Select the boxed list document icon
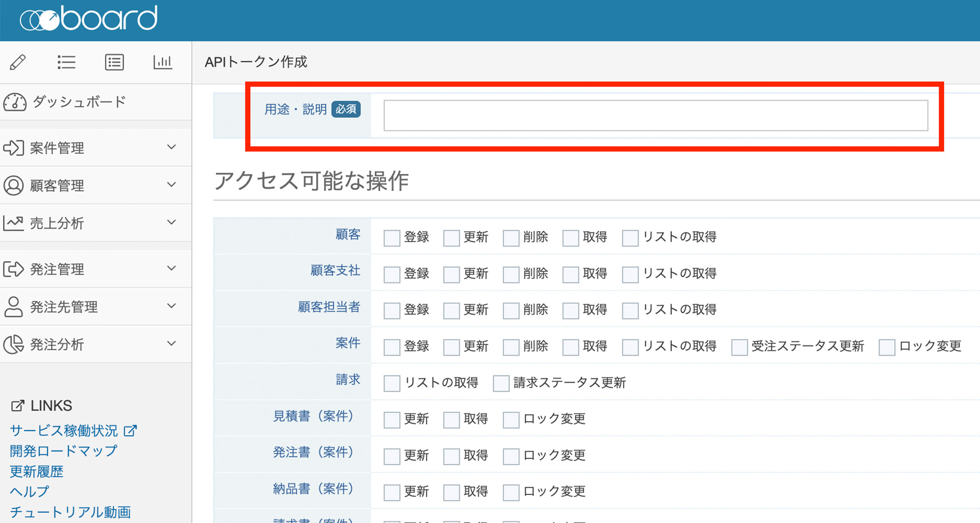Image resolution: width=980 pixels, height=523 pixels. [x=114, y=62]
